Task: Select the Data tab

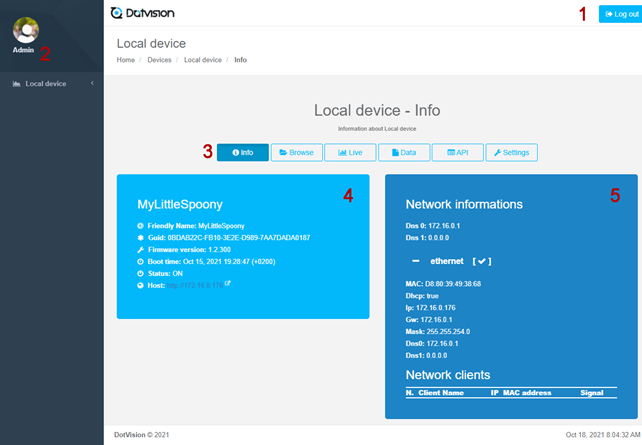Action: tap(404, 153)
